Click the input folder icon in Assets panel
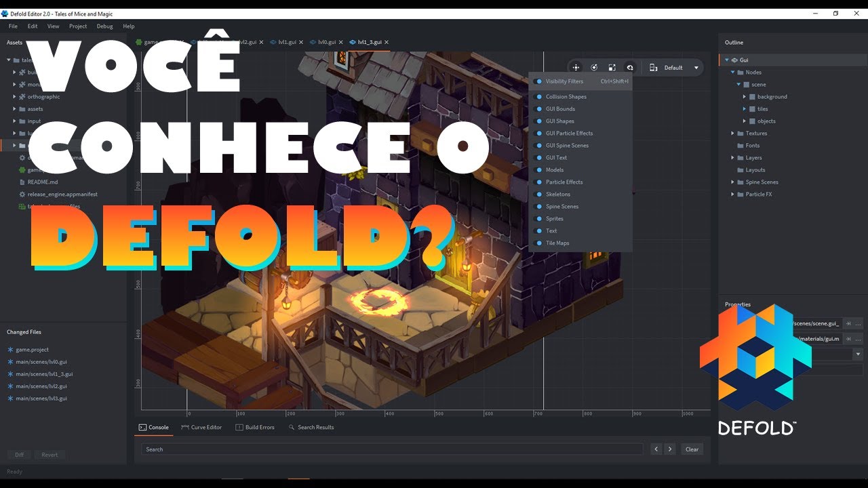Image resolution: width=868 pixels, height=488 pixels. (x=22, y=121)
